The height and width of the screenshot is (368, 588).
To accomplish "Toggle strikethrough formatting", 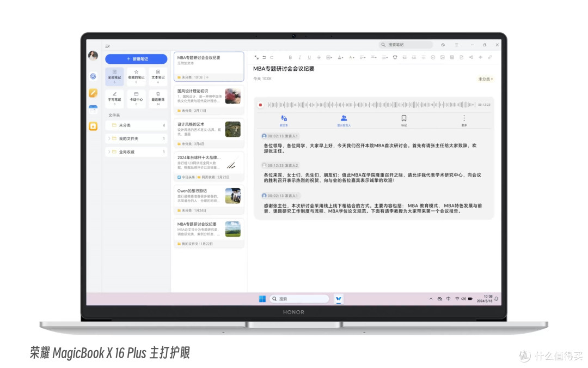I will [318, 57].
